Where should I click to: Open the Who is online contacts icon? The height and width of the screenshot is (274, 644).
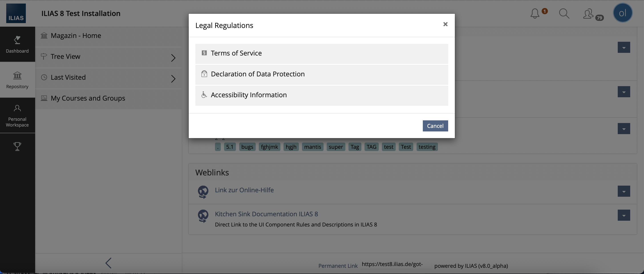(x=589, y=14)
